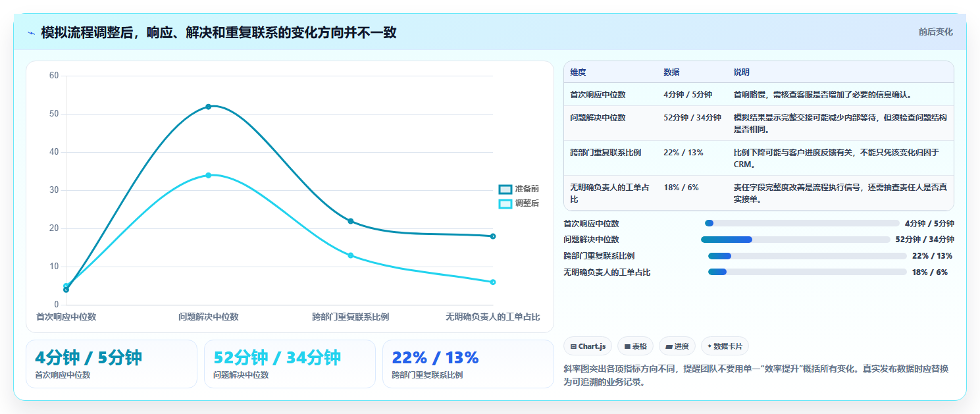Click the 准备前 legend color box
The image size is (980, 414).
505,190
